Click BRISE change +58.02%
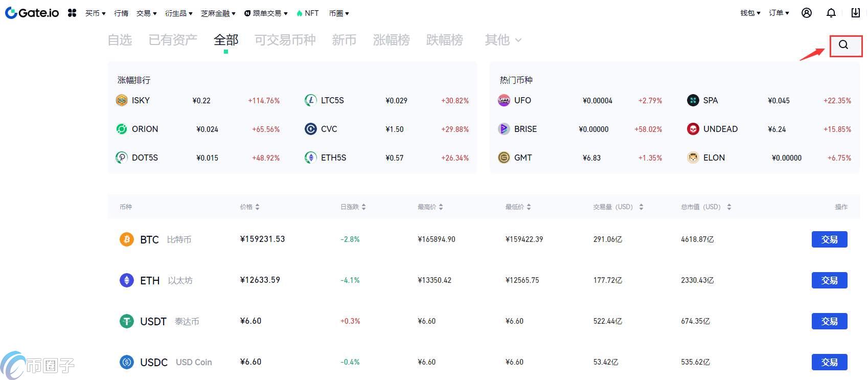The image size is (868, 380). [648, 129]
